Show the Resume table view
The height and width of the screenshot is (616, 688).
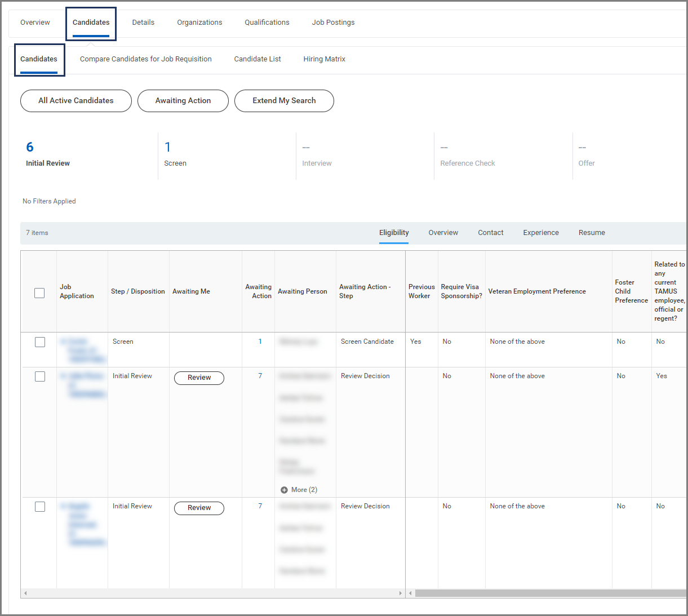click(x=591, y=233)
